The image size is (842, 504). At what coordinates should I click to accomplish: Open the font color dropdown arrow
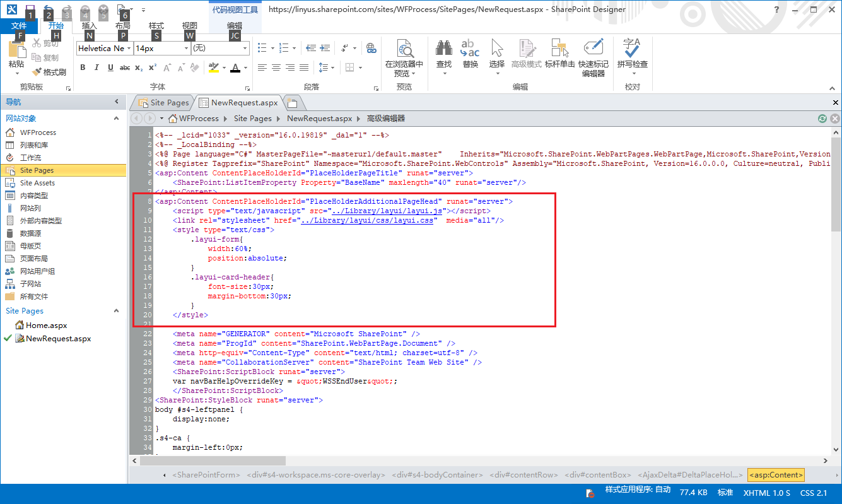[x=246, y=67]
